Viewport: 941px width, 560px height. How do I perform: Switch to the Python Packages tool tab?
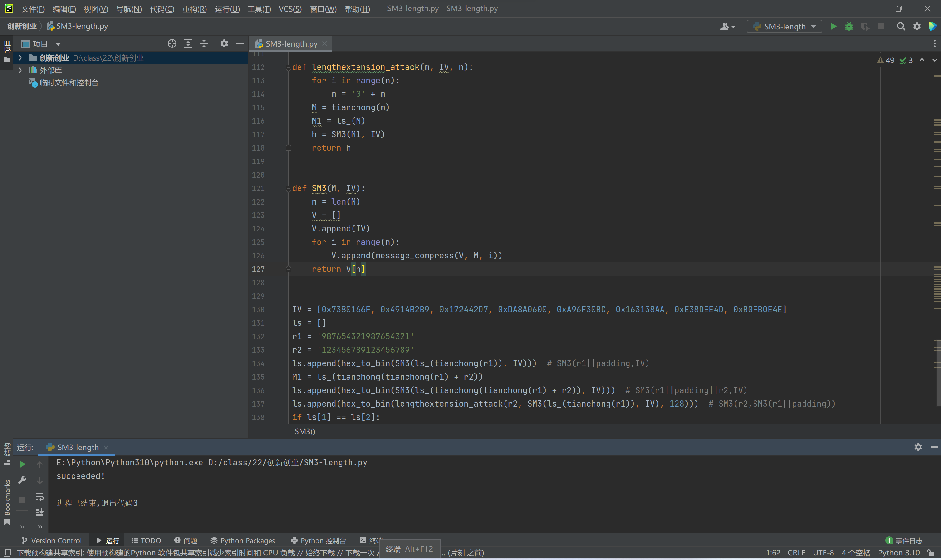pyautogui.click(x=243, y=540)
